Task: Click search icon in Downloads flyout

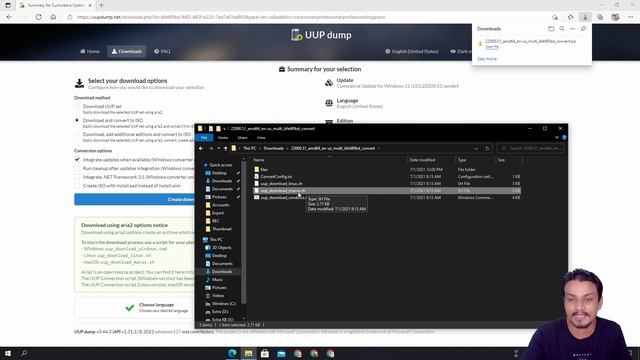Action: pos(562,29)
